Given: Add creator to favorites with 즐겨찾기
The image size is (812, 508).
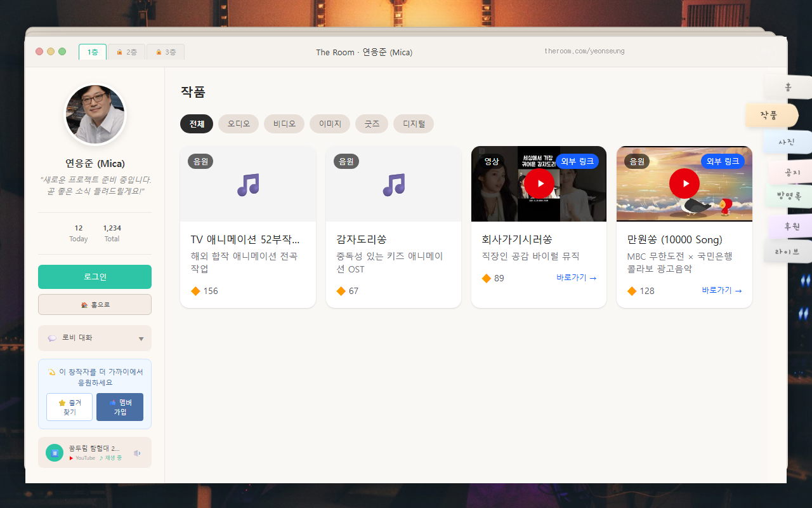Looking at the screenshot, I should [69, 407].
